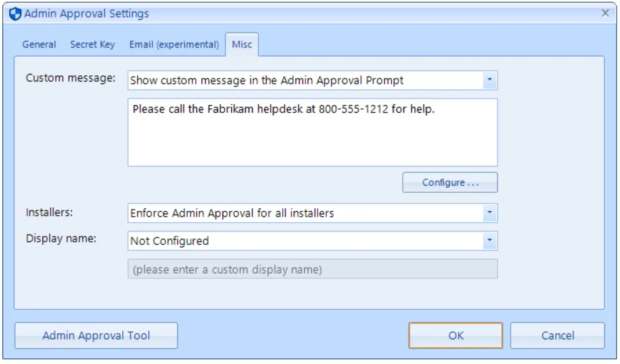Screen dimensions: 620x364
Task: Click the shield icon in the title bar
Action: tap(14, 11)
